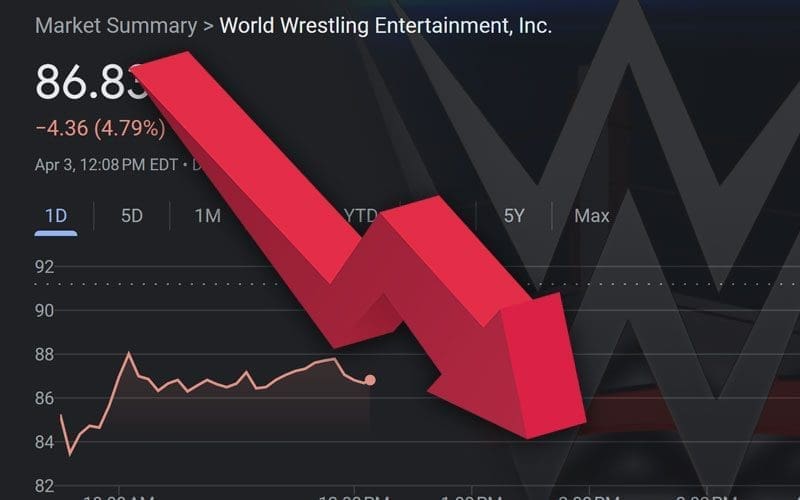
Task: Click the current-price dot ending the chart line
Action: pos(370,380)
